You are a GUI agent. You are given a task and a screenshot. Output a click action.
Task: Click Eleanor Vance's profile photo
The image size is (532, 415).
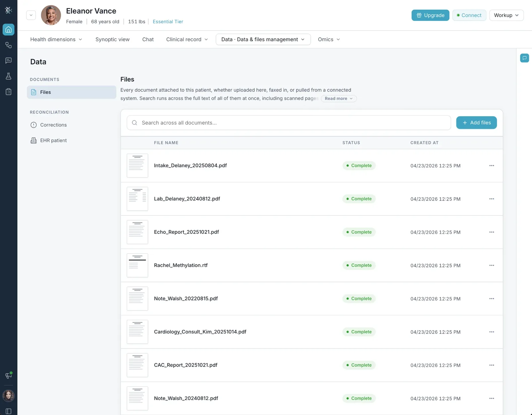(x=51, y=15)
